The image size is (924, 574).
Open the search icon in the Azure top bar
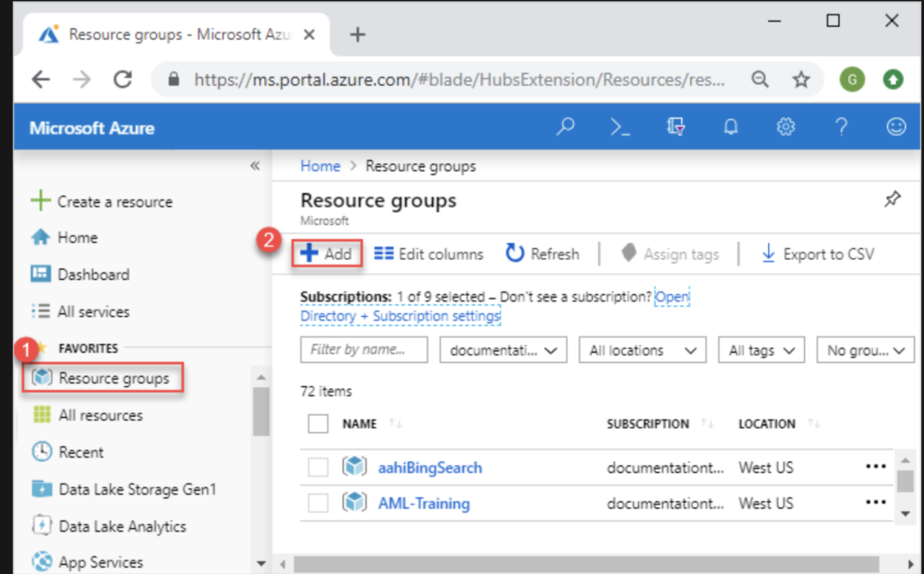(566, 126)
